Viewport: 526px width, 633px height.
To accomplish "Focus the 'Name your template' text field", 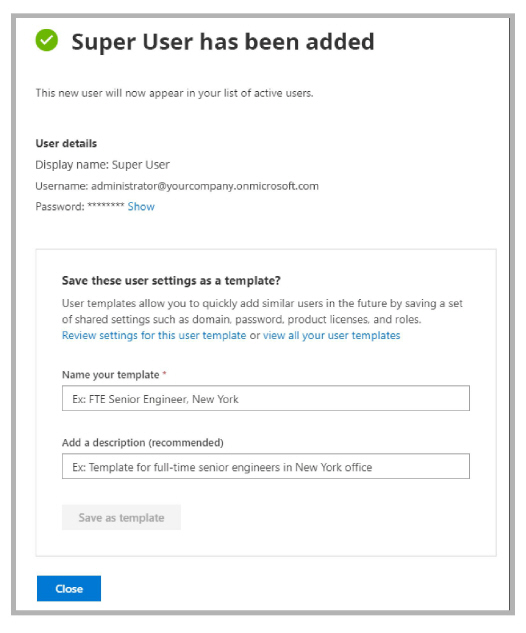I will point(266,398).
